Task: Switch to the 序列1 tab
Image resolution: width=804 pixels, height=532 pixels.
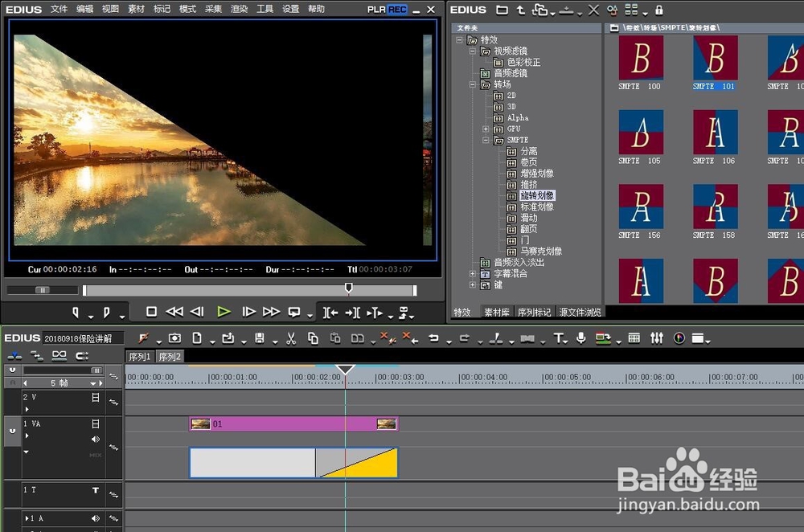Action: [140, 357]
